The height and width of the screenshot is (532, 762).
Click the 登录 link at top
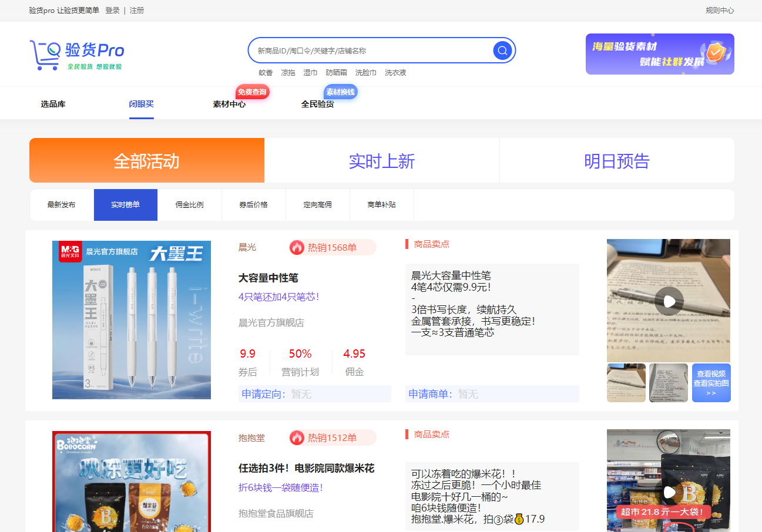[x=112, y=11]
